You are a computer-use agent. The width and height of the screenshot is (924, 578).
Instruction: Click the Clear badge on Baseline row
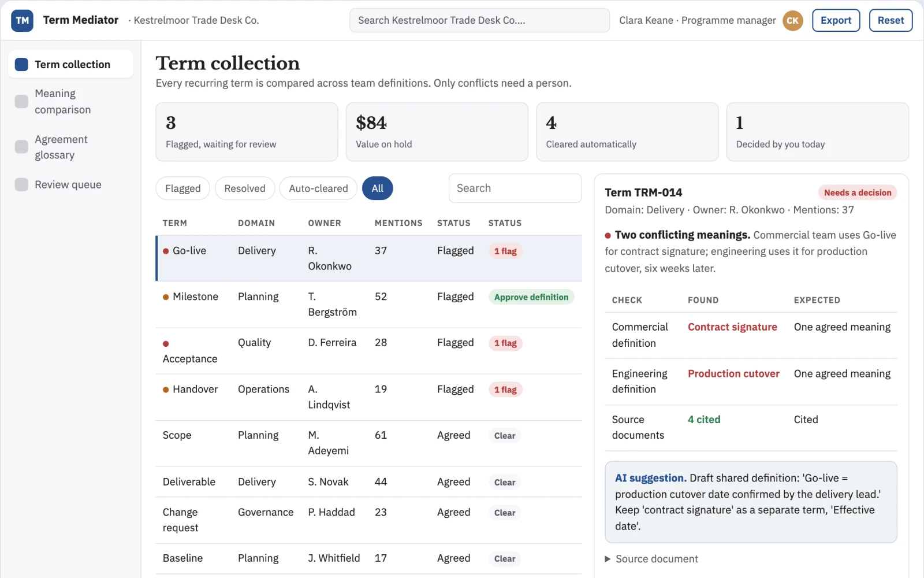[x=505, y=559]
